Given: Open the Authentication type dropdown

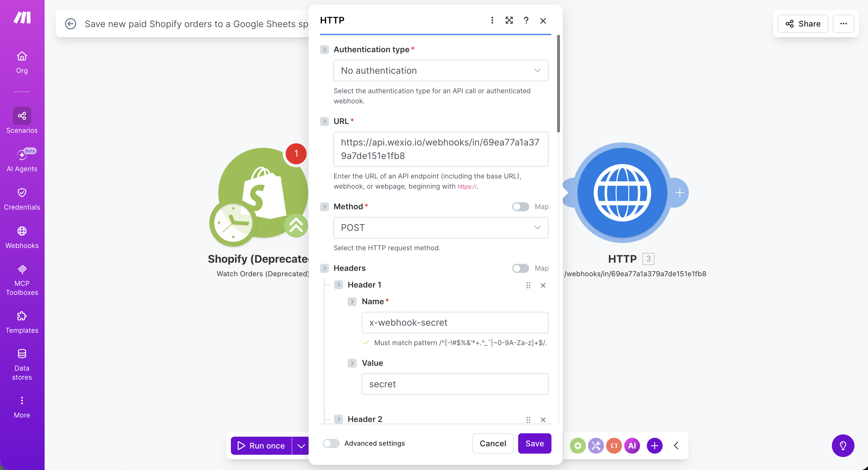Looking at the screenshot, I should 440,70.
